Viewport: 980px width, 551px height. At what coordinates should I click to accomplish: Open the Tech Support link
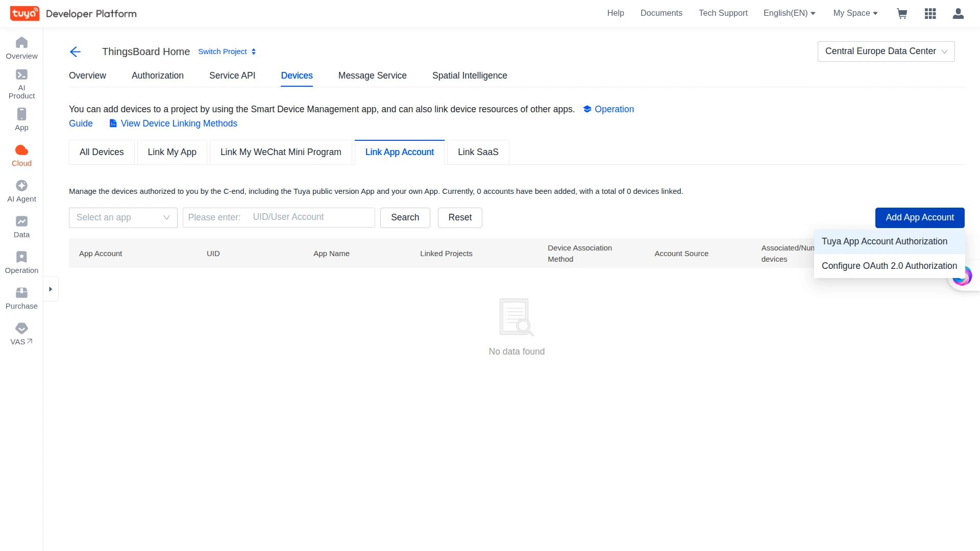(x=723, y=13)
